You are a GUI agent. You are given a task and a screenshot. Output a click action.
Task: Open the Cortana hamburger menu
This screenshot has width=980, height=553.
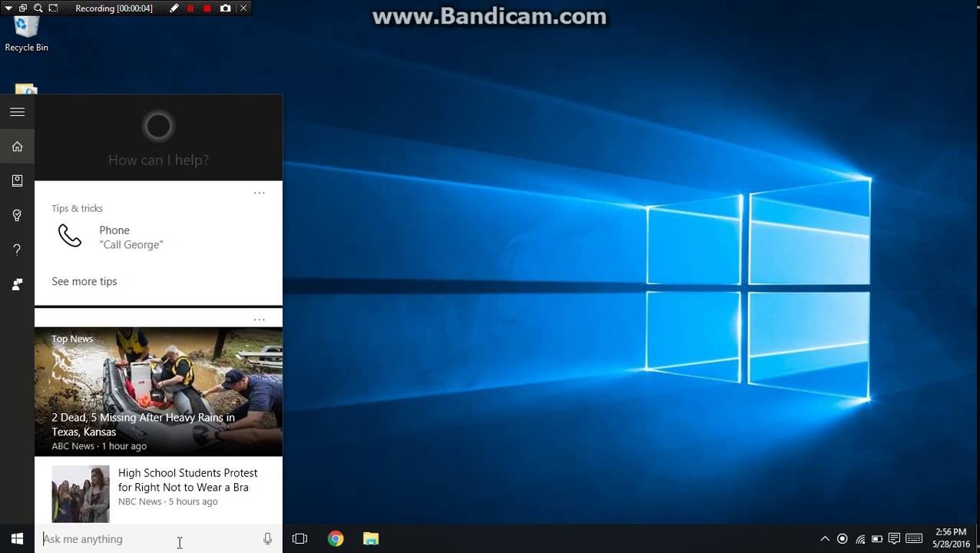pos(17,112)
